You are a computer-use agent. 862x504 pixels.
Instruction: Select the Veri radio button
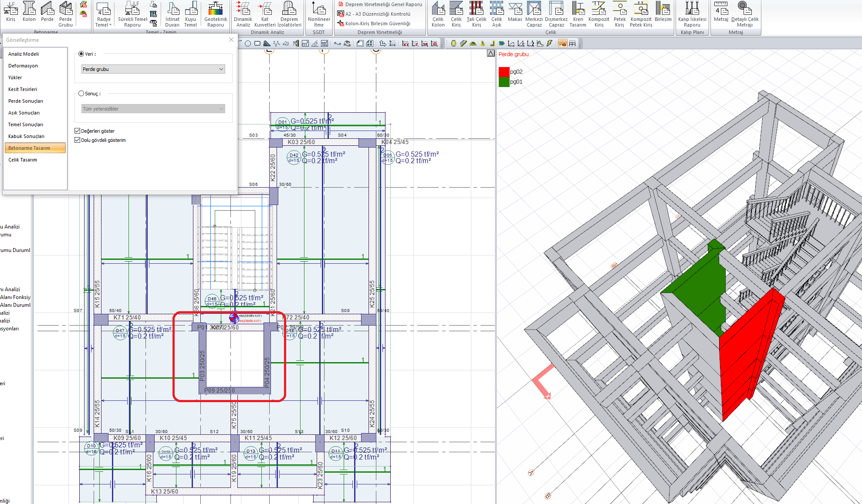pos(81,54)
